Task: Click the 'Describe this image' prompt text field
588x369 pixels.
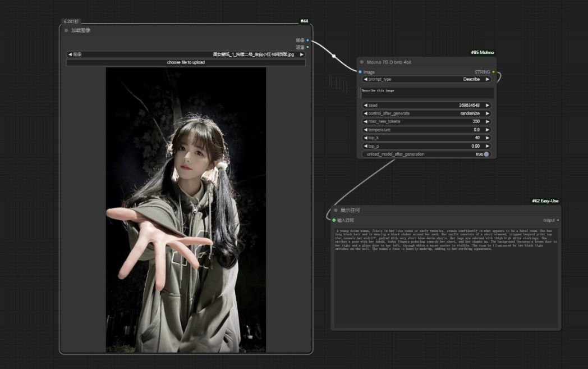Action: 426,93
